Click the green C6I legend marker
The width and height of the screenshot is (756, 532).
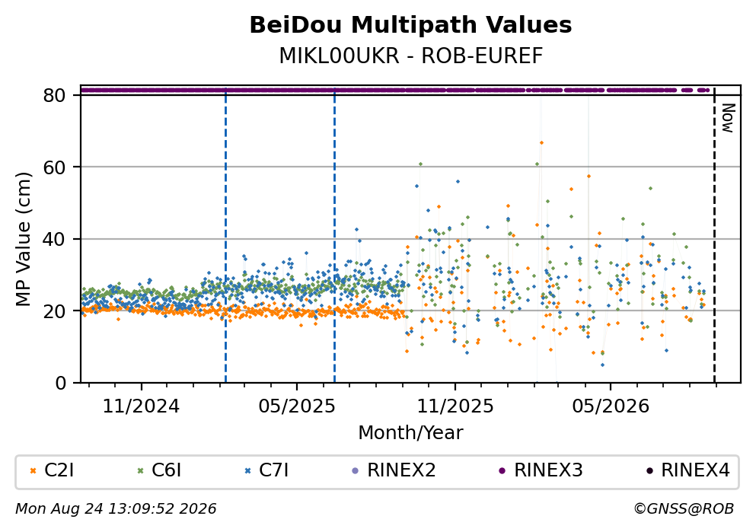pos(140,471)
